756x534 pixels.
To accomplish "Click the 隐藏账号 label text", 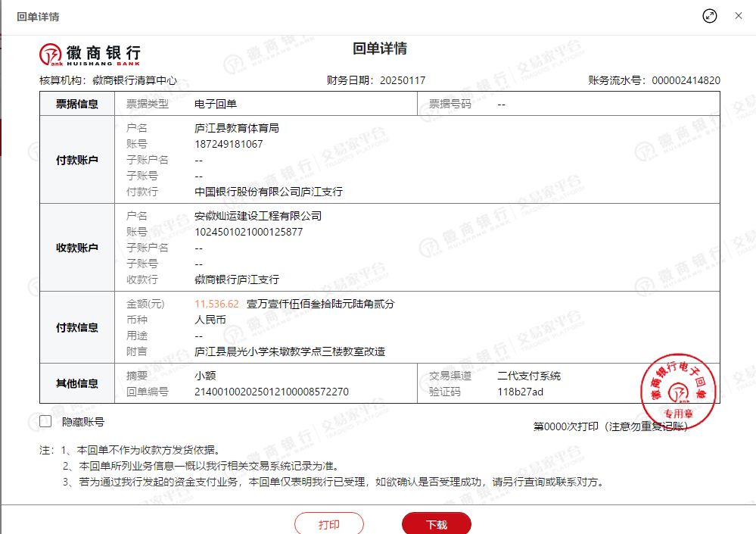I will click(x=83, y=422).
